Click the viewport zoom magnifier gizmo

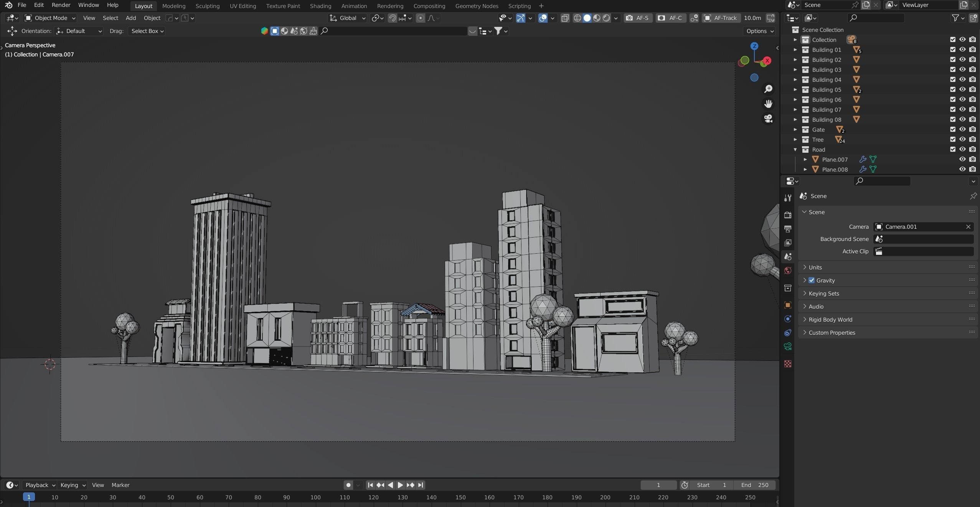(x=768, y=89)
